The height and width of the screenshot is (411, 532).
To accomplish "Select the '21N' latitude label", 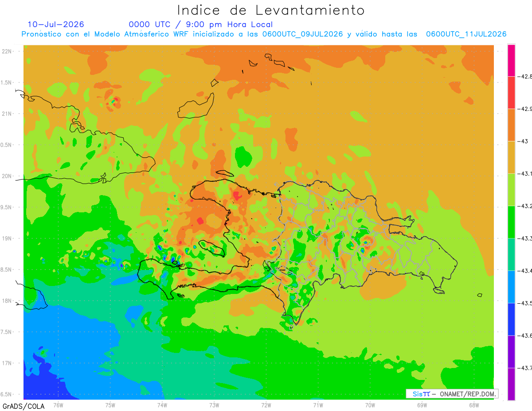I will coord(7,114).
